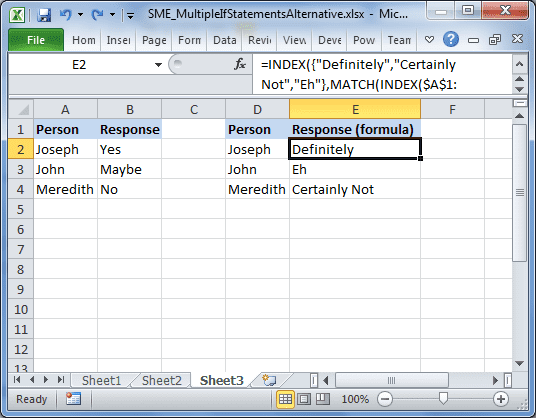Click the Insert Function fx icon
This screenshot has height=418, width=536.
[x=240, y=64]
